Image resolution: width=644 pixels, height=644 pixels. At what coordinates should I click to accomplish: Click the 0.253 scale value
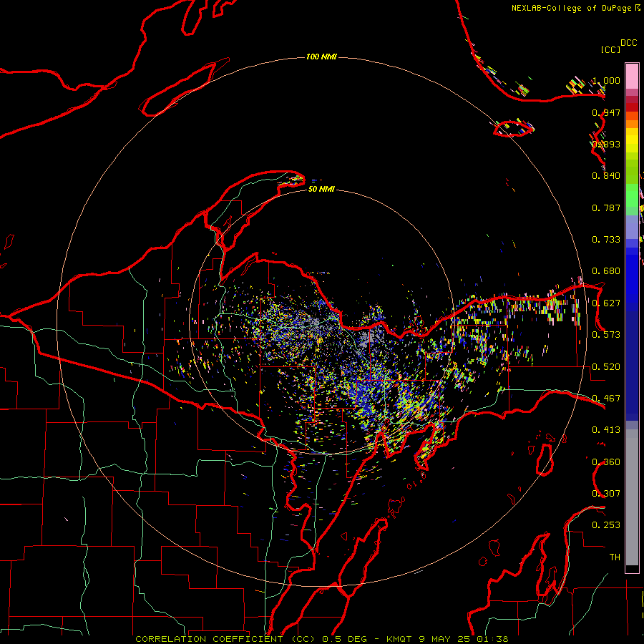click(x=606, y=525)
